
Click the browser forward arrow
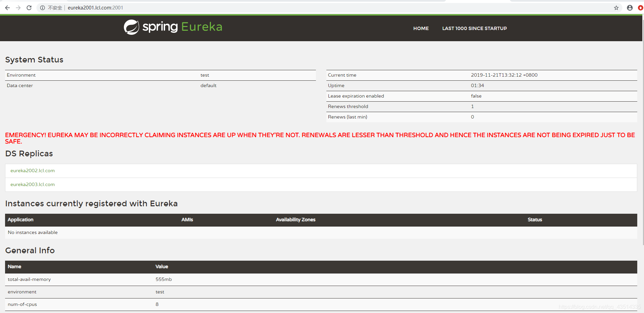pyautogui.click(x=18, y=8)
